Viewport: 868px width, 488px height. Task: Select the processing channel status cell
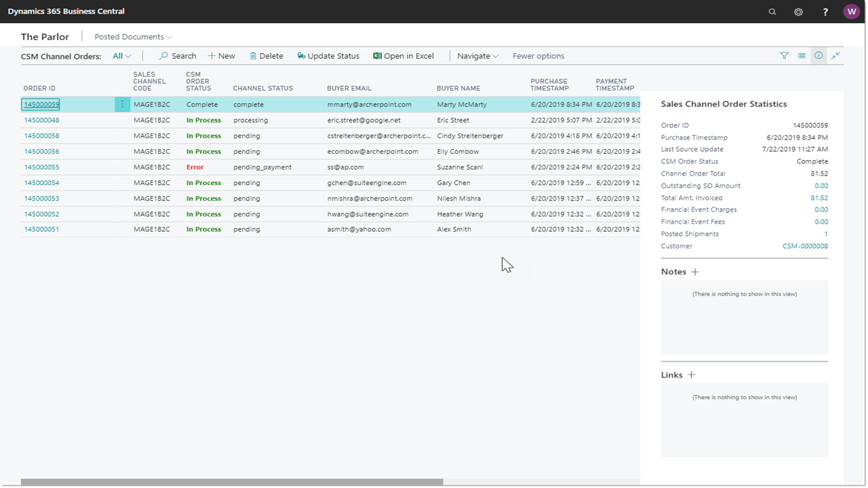tap(250, 120)
